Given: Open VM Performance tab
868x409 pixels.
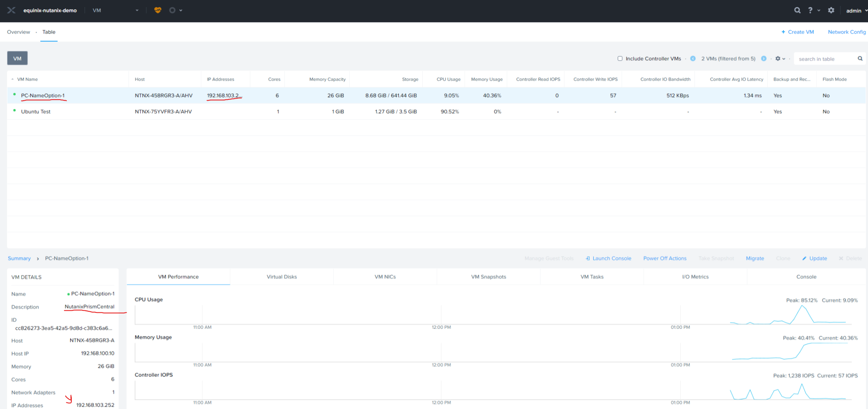Looking at the screenshot, I should (x=178, y=277).
